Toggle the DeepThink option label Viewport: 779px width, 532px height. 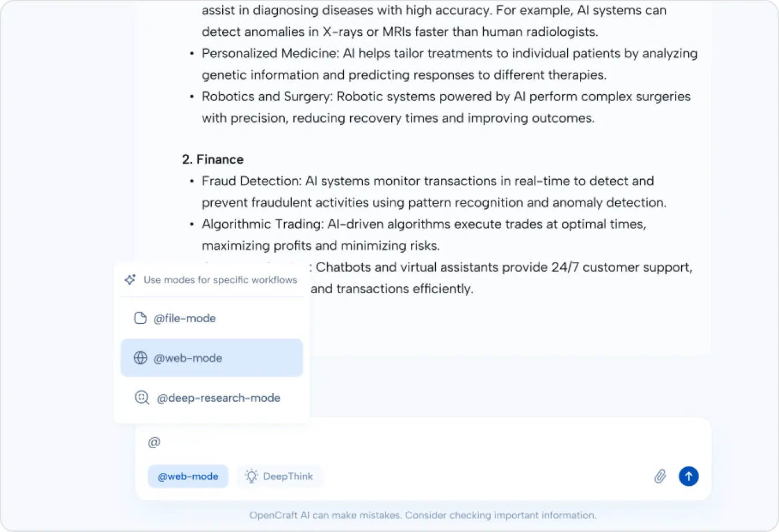tap(288, 476)
